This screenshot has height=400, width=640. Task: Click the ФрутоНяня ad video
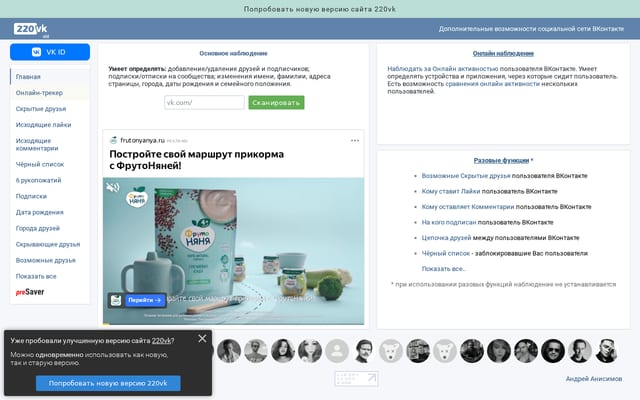233,251
